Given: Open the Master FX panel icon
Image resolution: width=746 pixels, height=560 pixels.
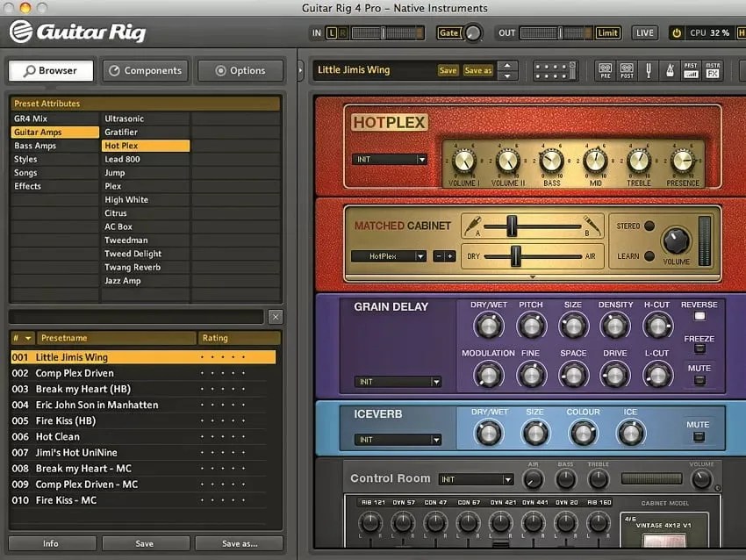Looking at the screenshot, I should point(712,69).
